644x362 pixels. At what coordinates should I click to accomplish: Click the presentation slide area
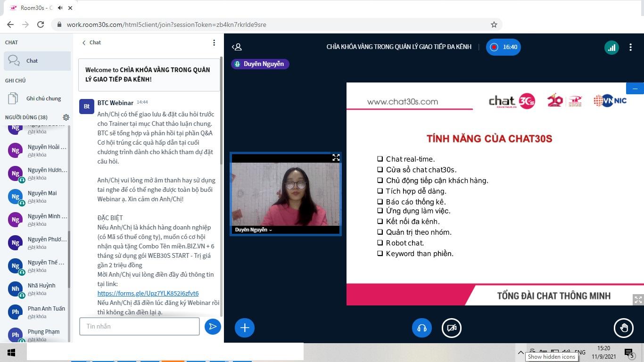pyautogui.click(x=495, y=194)
